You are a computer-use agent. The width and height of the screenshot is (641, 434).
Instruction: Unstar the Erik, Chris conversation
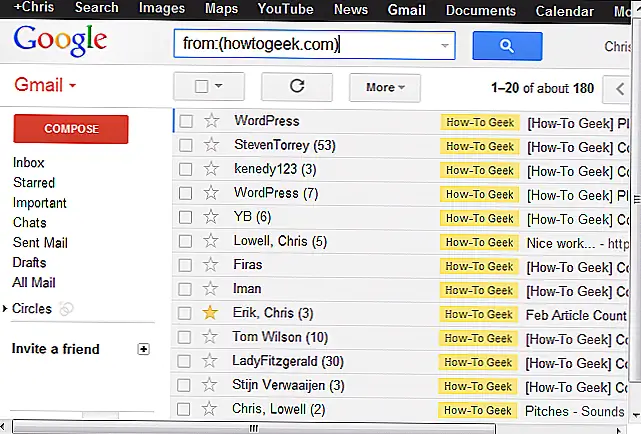pos(211,313)
